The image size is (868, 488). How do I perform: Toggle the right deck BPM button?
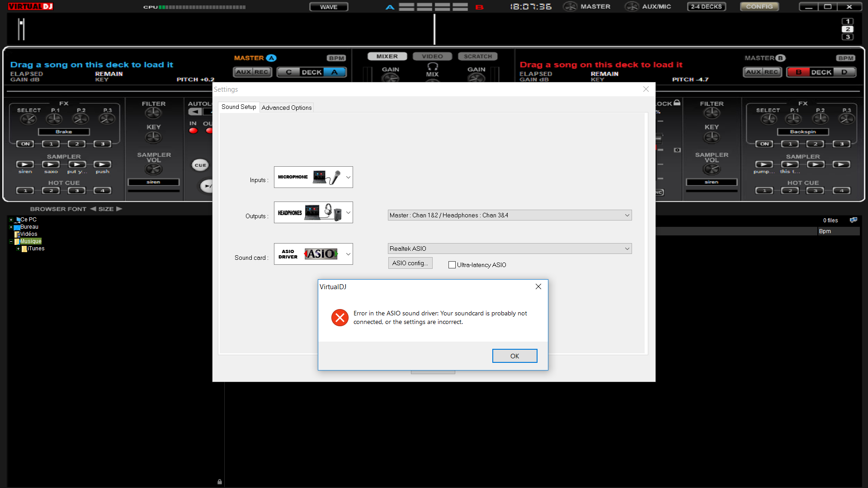pyautogui.click(x=846, y=58)
